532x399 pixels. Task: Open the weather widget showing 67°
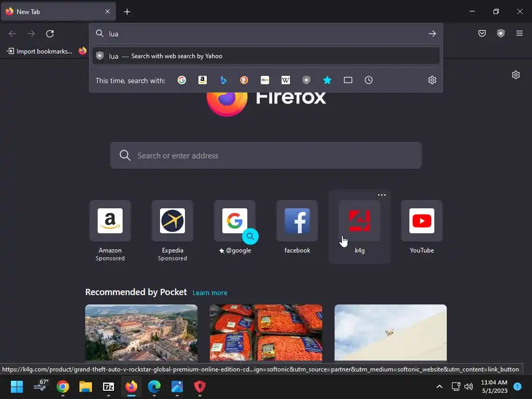tap(41, 386)
